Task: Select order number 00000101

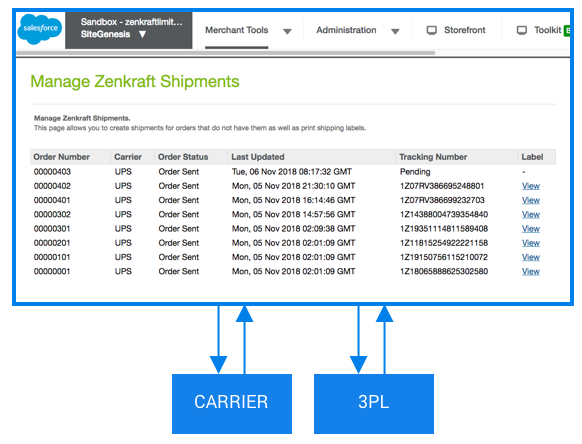Action: coord(52,257)
